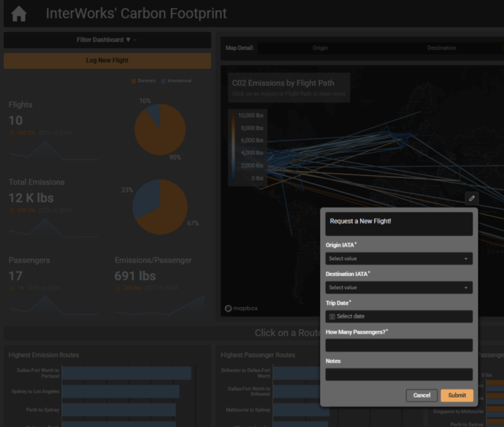Click the Mapbox logo on the map
The height and width of the screenshot is (427, 504).
click(241, 308)
